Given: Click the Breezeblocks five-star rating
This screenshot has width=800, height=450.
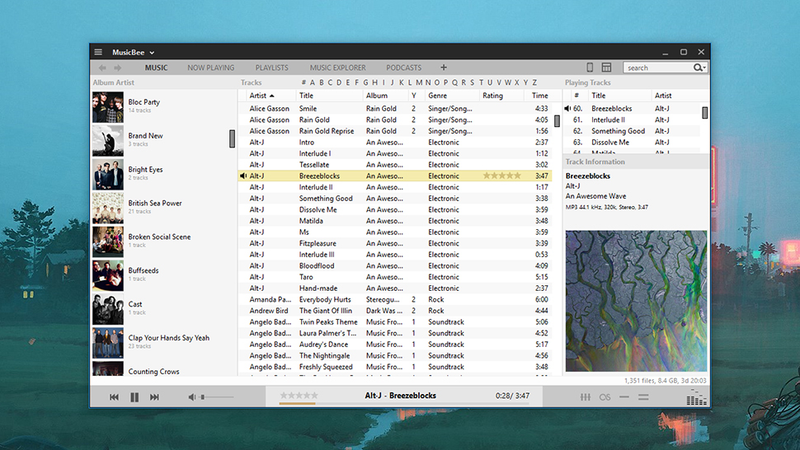Looking at the screenshot, I should [502, 176].
